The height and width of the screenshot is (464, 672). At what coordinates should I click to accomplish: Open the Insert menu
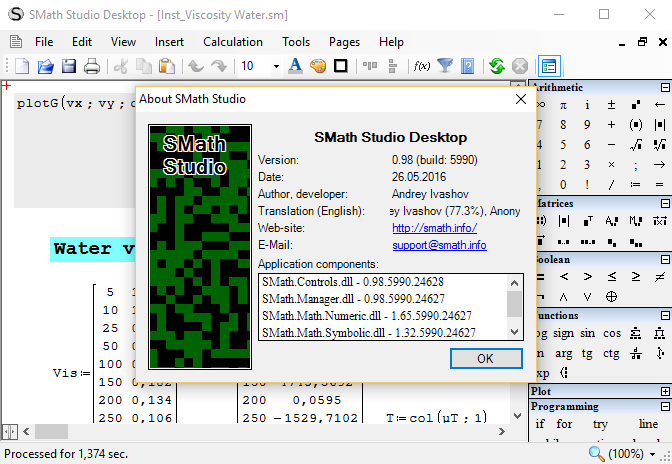169,42
